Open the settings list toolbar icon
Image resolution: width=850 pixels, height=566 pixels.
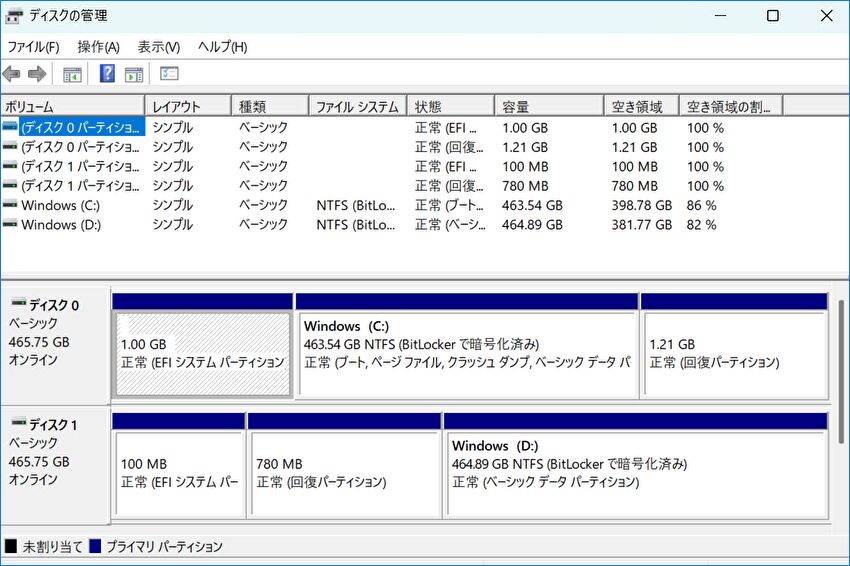tap(169, 73)
